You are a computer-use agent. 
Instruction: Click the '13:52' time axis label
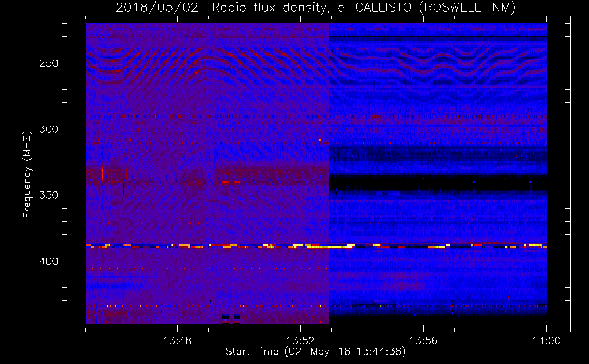(300, 341)
